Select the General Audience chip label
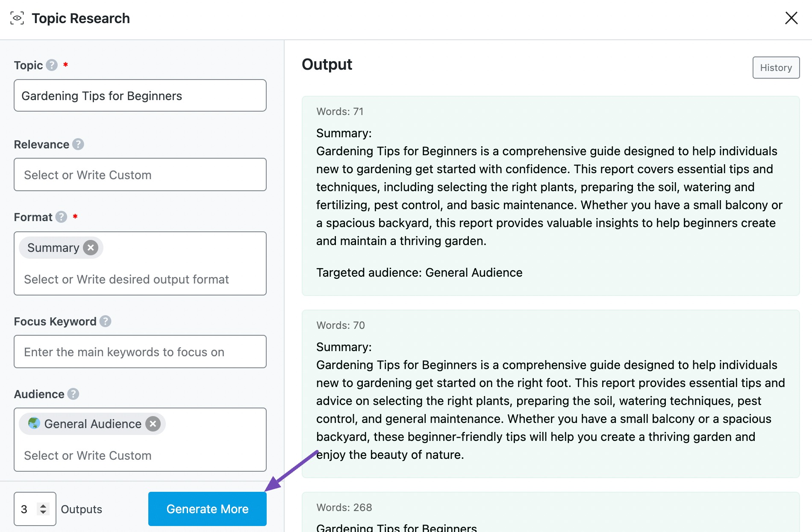 93,424
